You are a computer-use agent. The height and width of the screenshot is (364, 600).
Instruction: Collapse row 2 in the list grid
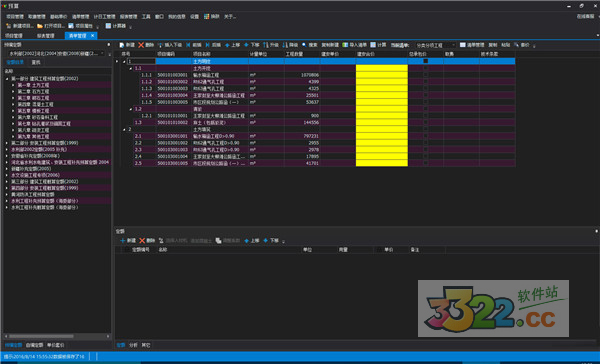pos(124,130)
